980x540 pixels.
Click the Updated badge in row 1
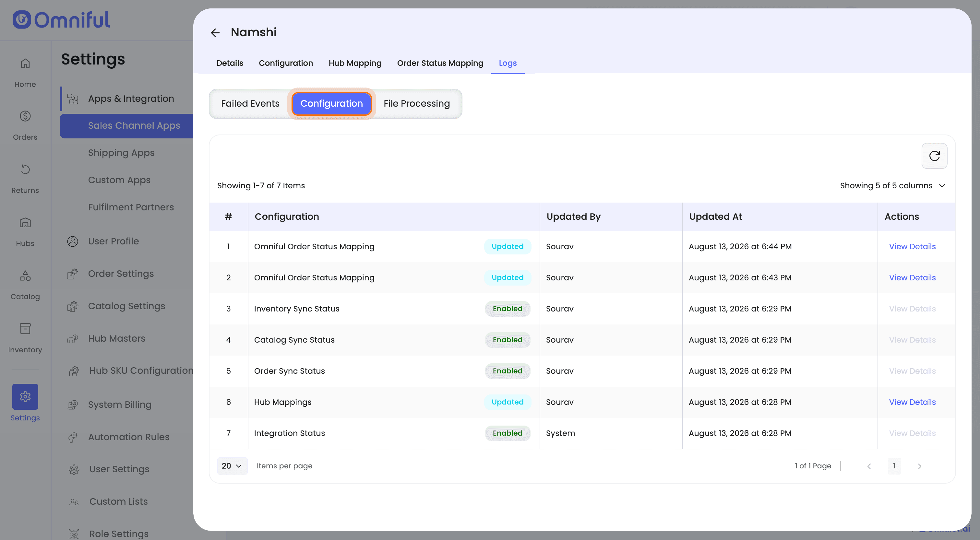click(508, 246)
